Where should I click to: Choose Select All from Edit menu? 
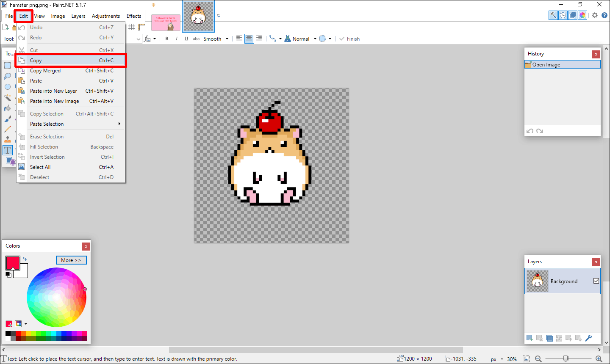(71, 167)
